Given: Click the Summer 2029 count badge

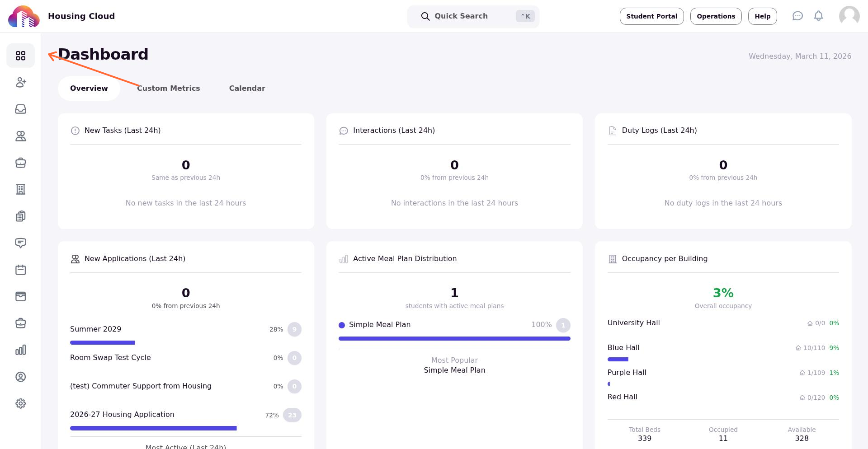Looking at the screenshot, I should click(294, 329).
